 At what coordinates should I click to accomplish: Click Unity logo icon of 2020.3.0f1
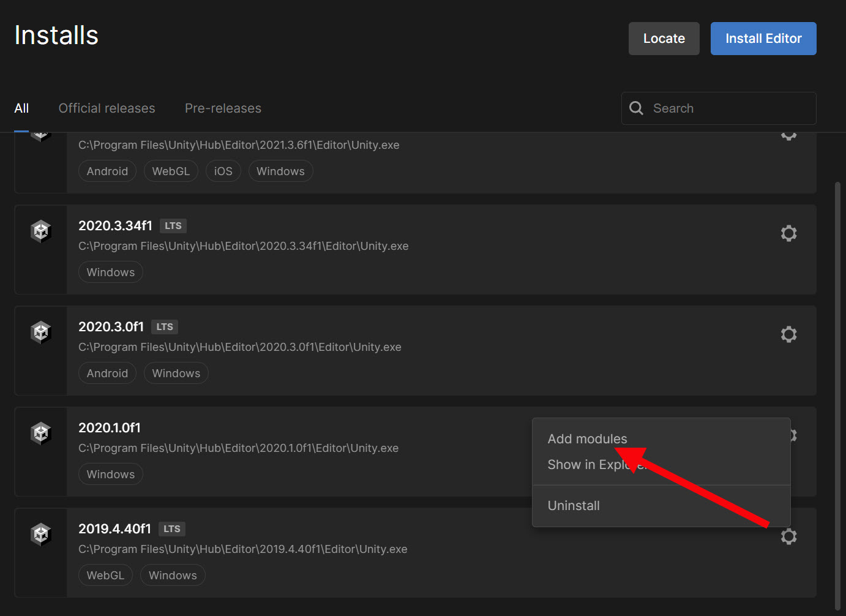pyautogui.click(x=41, y=332)
